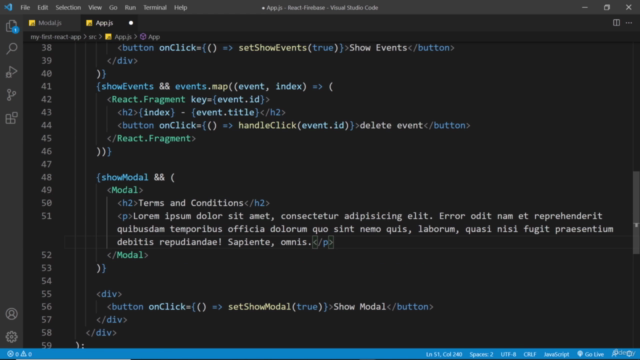Viewport: 640px width, 360px height.
Task: Split the editor to the right
Action: (x=616, y=23)
